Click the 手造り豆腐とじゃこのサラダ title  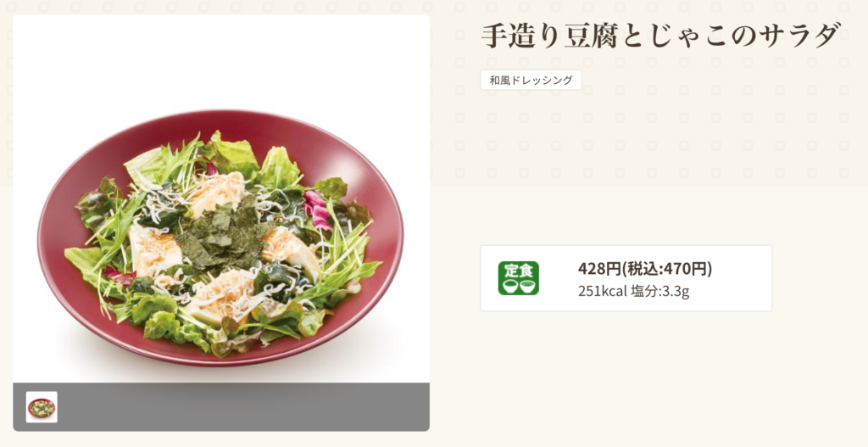[x=661, y=36]
